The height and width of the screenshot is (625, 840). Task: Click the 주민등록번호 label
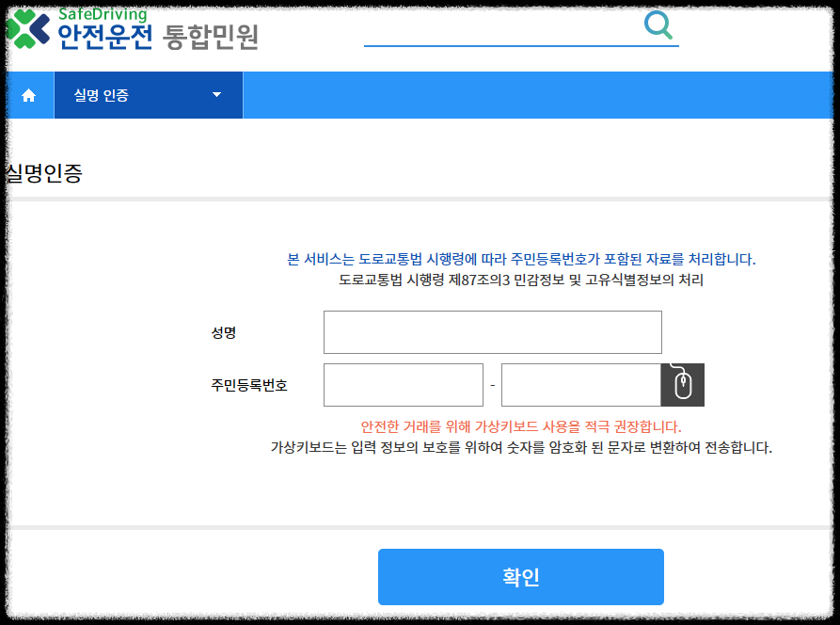pyautogui.click(x=249, y=385)
